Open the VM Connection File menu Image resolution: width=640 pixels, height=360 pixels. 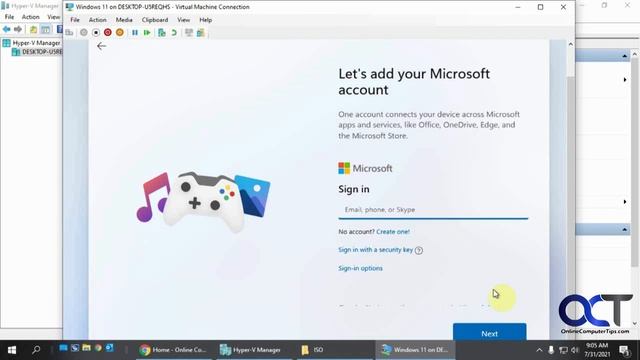click(x=75, y=20)
